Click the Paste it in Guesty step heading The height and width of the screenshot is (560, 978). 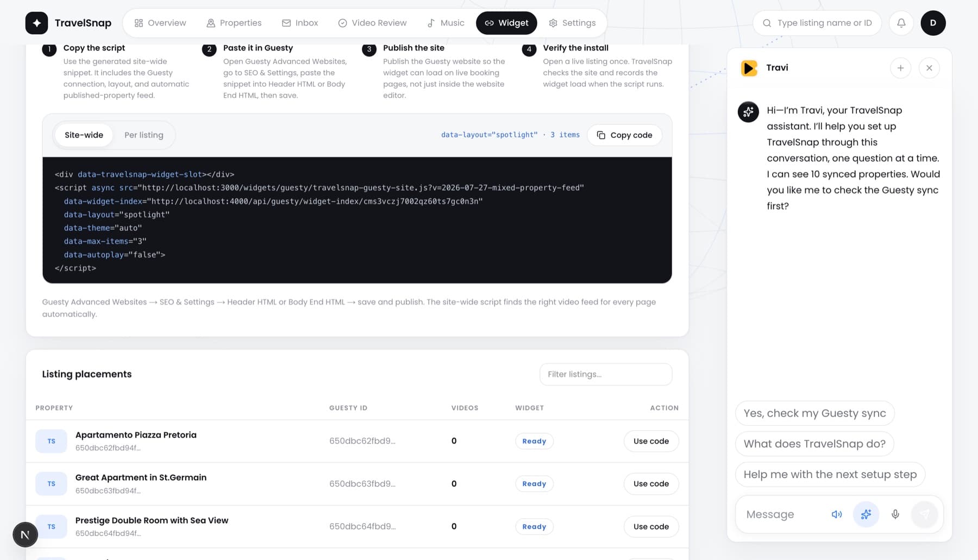(258, 48)
